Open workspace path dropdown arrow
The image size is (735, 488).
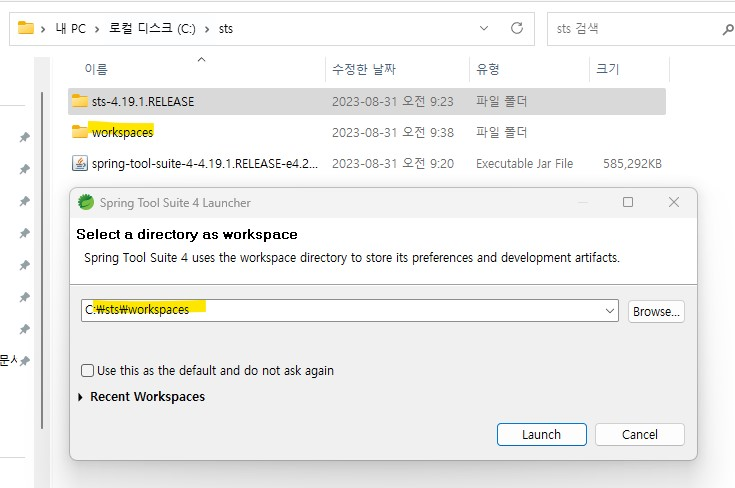(609, 311)
